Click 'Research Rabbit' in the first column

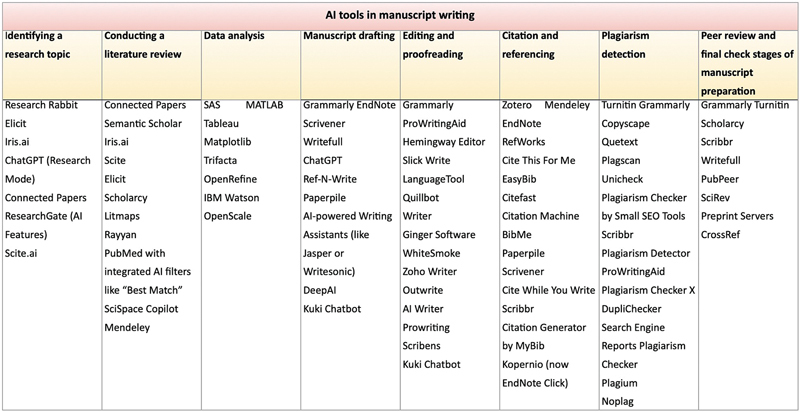43,104
